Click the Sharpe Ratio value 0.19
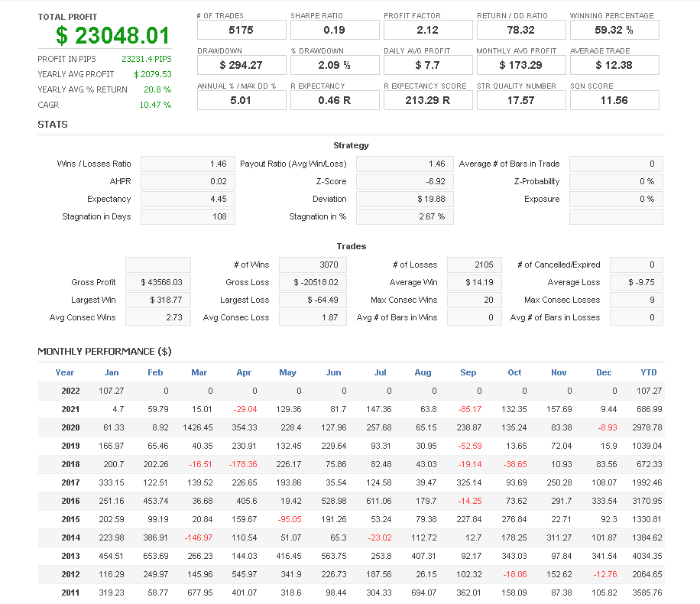Viewport: 700px width, 604px height. [x=335, y=31]
